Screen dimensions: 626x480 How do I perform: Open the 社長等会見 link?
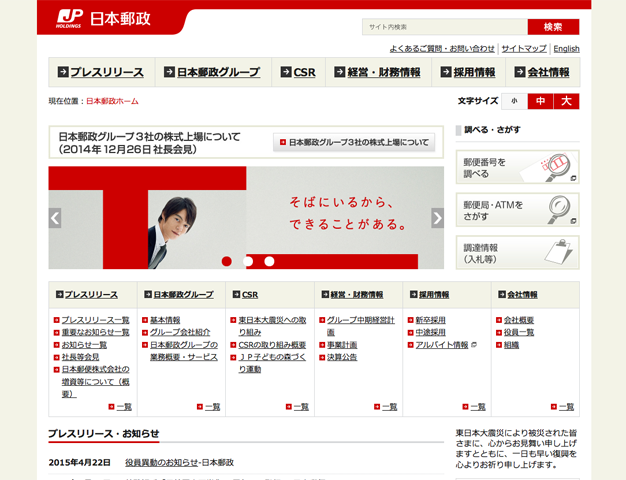[80, 357]
